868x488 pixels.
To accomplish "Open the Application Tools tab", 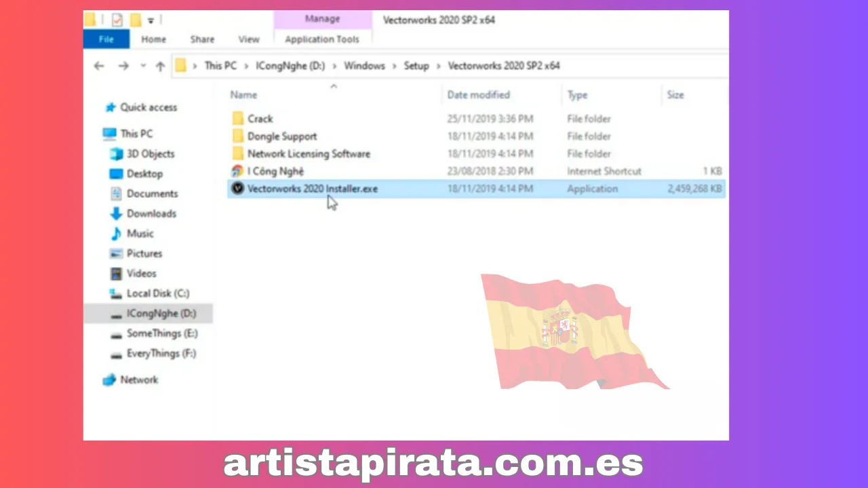I will tap(322, 39).
